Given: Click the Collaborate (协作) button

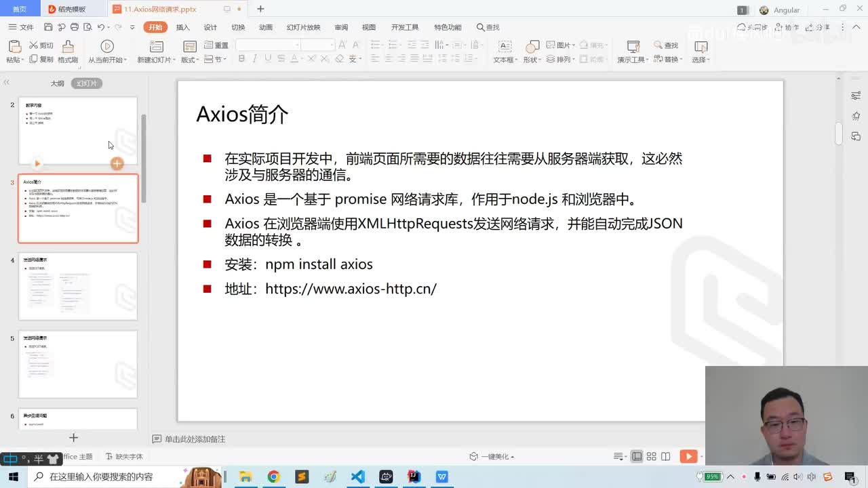Looking at the screenshot, I should [x=787, y=27].
